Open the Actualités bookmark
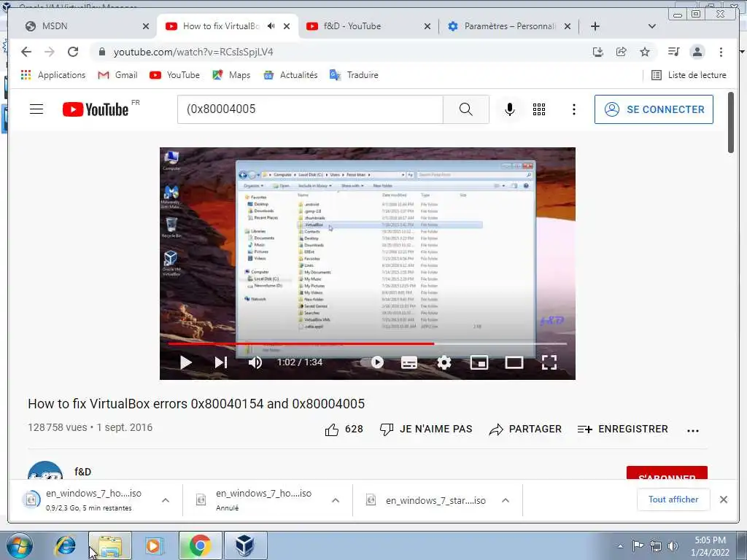Screen dimensions: 747x560 [x=290, y=75]
